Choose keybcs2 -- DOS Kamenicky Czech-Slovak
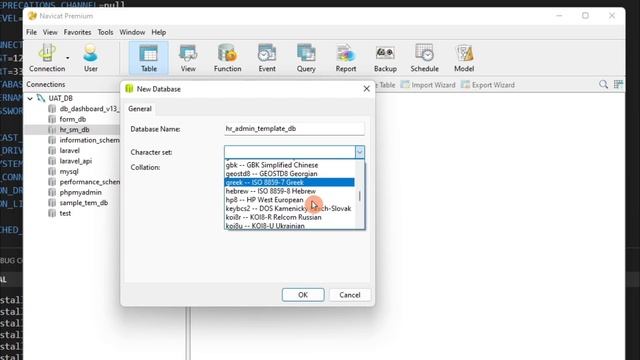The width and height of the screenshot is (640, 360). (289, 209)
